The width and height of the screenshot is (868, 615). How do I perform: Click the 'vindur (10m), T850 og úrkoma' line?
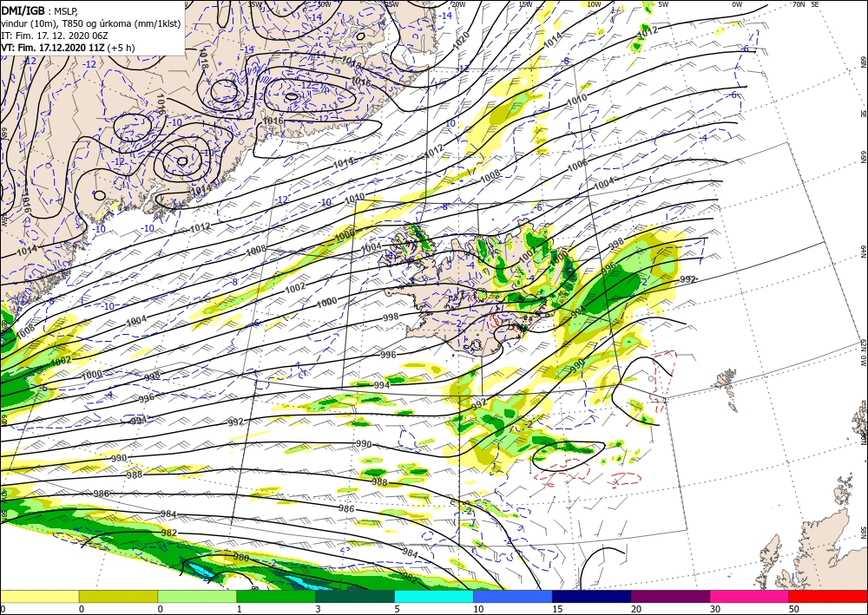[x=90, y=23]
